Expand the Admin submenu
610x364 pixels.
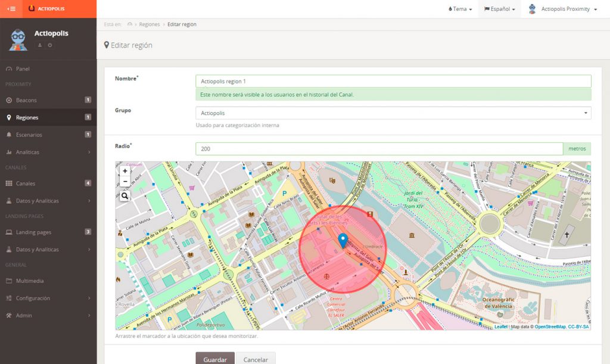[48, 315]
